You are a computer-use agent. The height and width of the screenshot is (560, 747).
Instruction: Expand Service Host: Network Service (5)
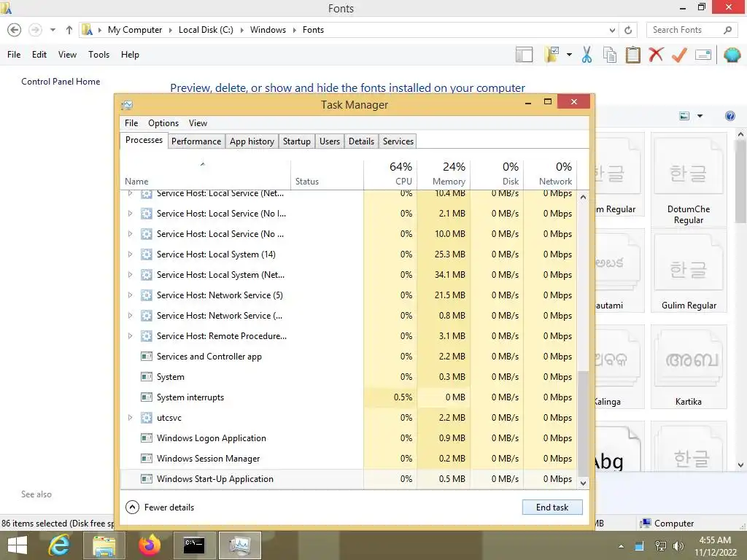(x=130, y=295)
